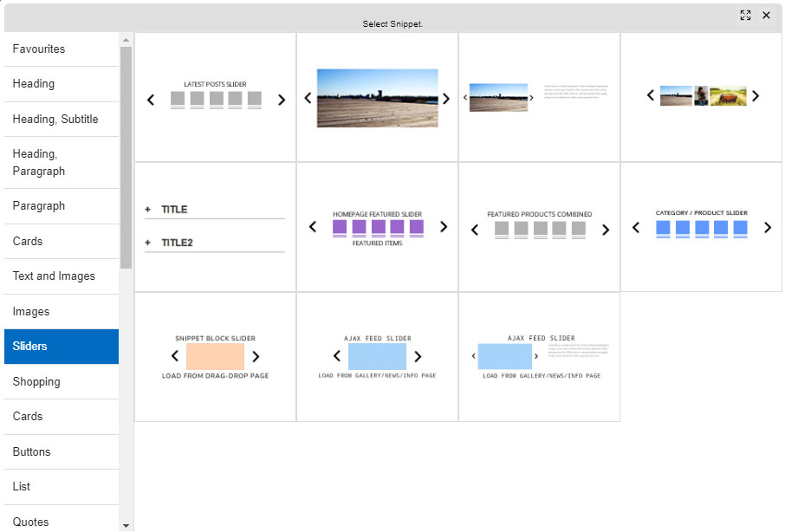Click the sidebar scroll up arrow
Screen dimensions: 785x532
click(x=127, y=40)
